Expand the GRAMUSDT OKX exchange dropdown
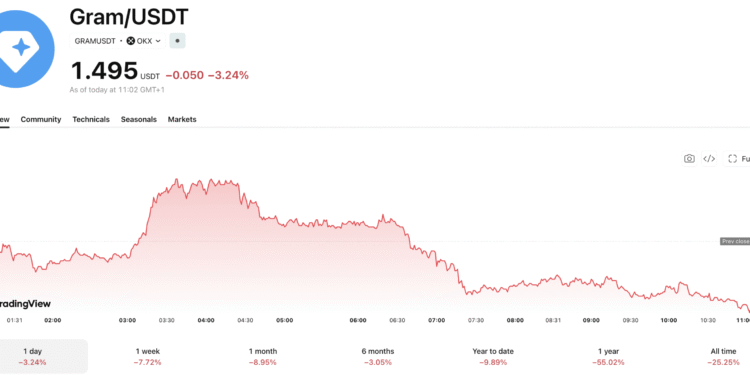This screenshot has width=750, height=375. [x=118, y=41]
